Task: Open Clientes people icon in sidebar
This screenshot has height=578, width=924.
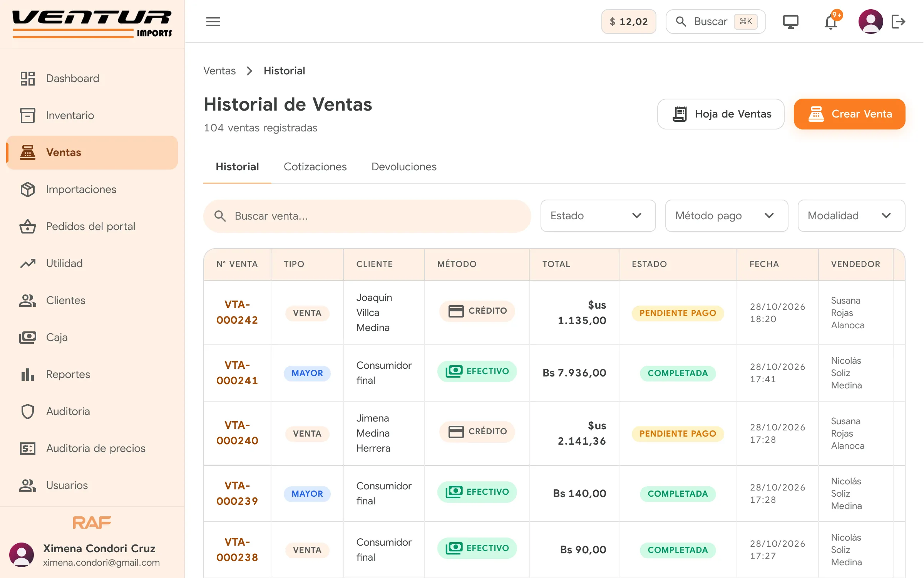Action: pos(28,301)
